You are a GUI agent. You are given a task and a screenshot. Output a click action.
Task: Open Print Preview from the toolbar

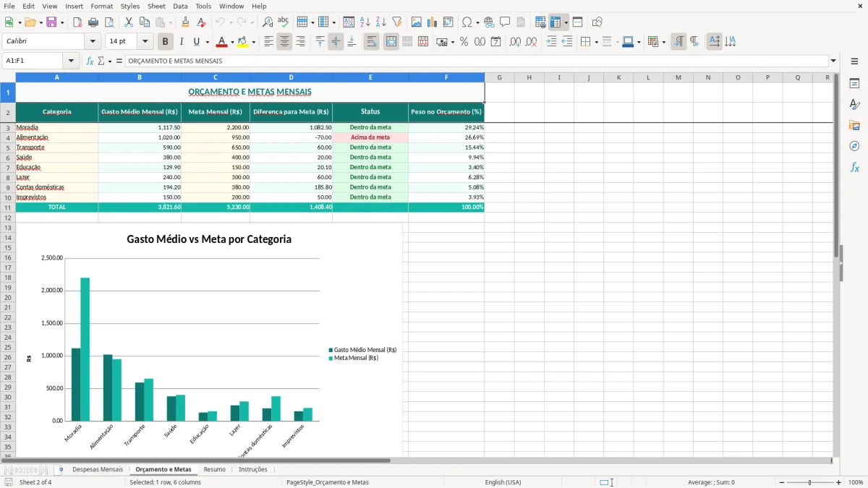click(x=109, y=22)
